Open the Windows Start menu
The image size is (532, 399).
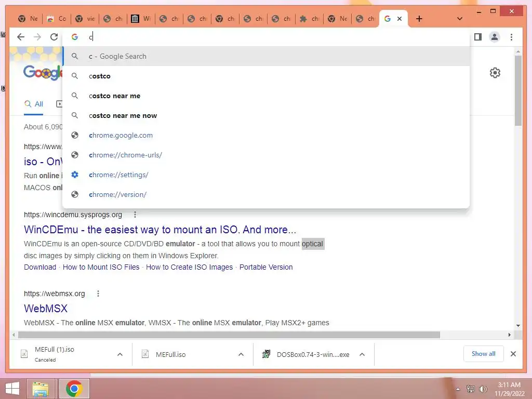coord(12,389)
